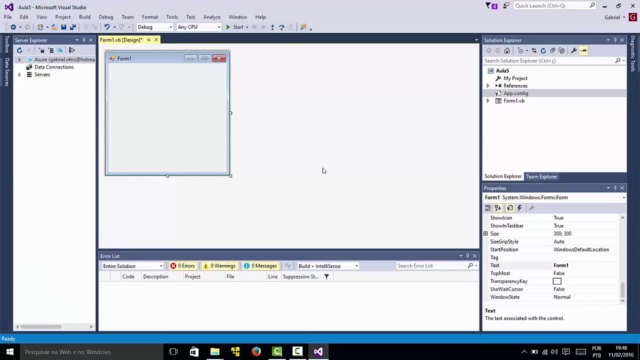Click the notifications flag icon in title bar
This screenshot has width=640, height=360.
(x=491, y=6)
